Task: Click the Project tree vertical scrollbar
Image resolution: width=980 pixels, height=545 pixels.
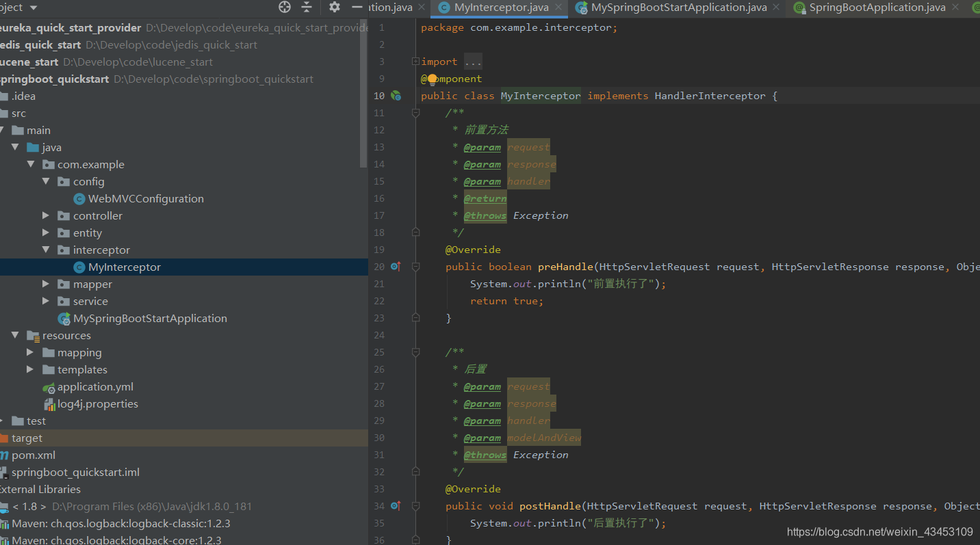Action: pos(364,94)
